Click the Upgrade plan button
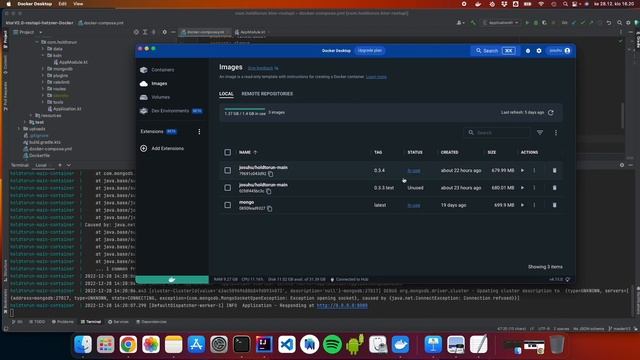Image resolution: width=640 pixels, height=360 pixels. [x=369, y=51]
